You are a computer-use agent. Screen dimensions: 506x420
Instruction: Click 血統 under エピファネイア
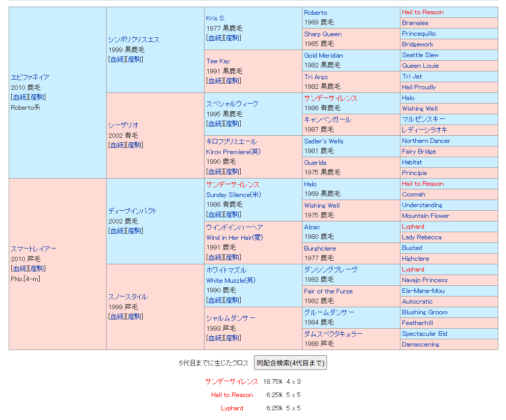point(20,97)
